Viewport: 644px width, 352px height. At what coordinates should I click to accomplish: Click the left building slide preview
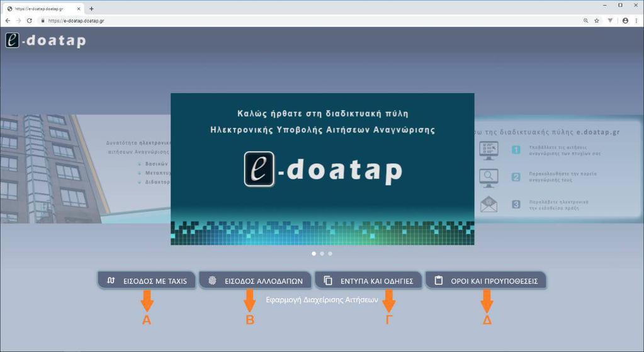coord(86,169)
